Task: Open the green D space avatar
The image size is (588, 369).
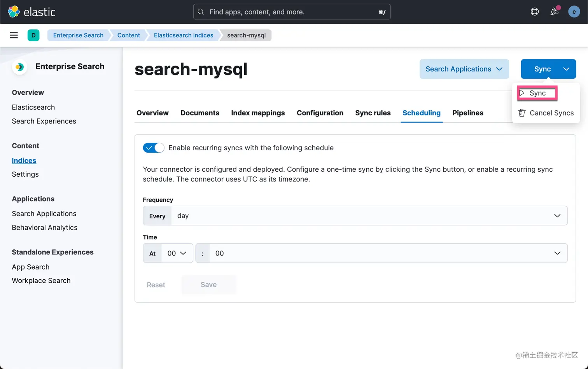Action: point(33,35)
